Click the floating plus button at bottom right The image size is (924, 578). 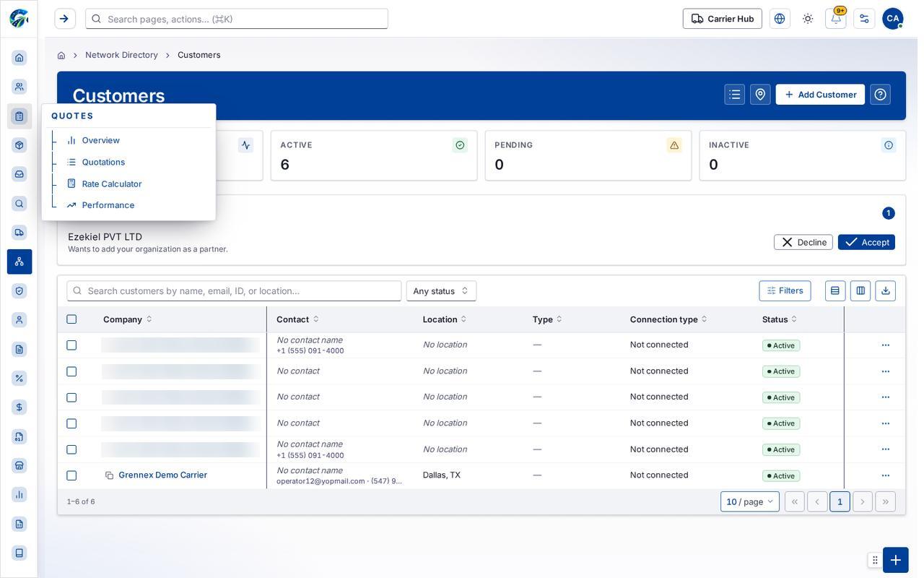pyautogui.click(x=896, y=560)
